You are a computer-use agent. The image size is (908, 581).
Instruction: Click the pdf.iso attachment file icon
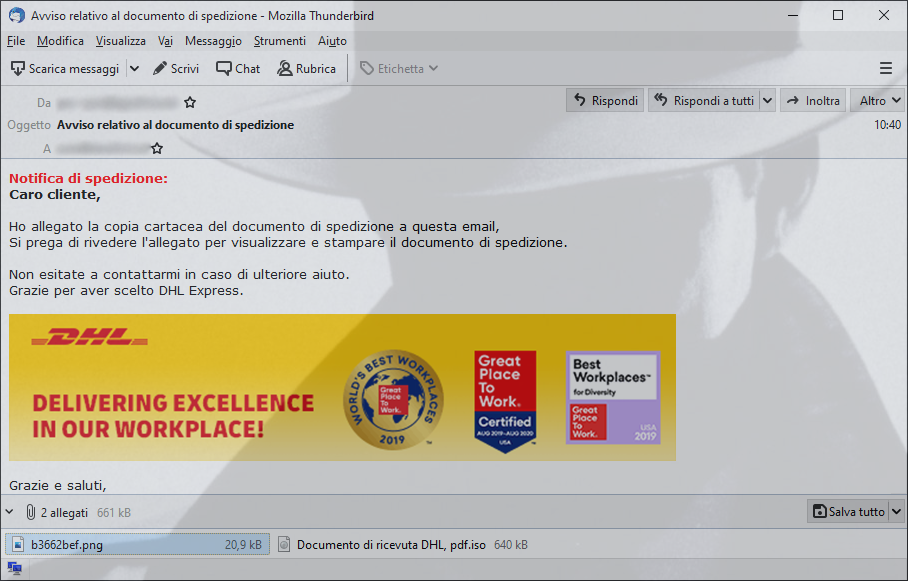(x=284, y=545)
